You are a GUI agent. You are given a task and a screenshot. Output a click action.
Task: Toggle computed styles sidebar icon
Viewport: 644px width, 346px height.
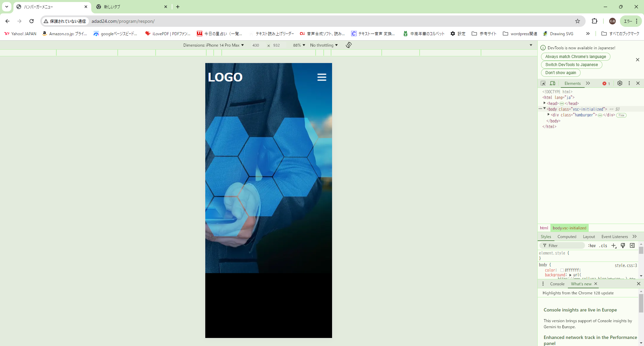point(632,246)
